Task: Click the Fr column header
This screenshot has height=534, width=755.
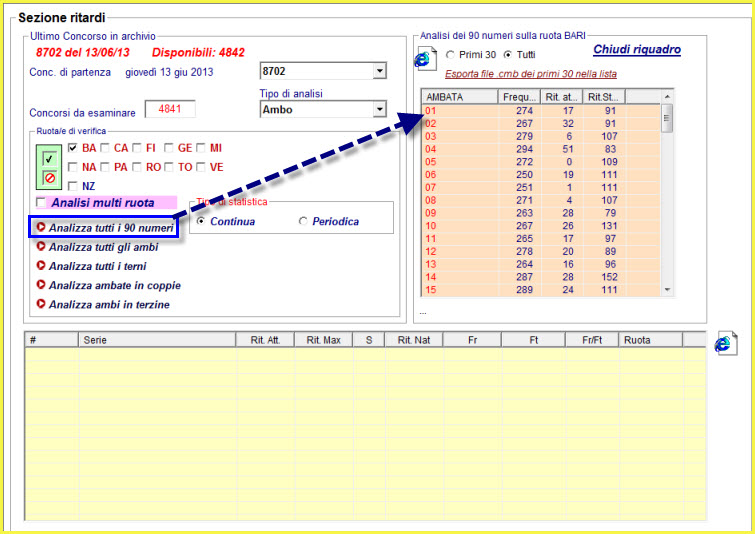Action: point(472,340)
